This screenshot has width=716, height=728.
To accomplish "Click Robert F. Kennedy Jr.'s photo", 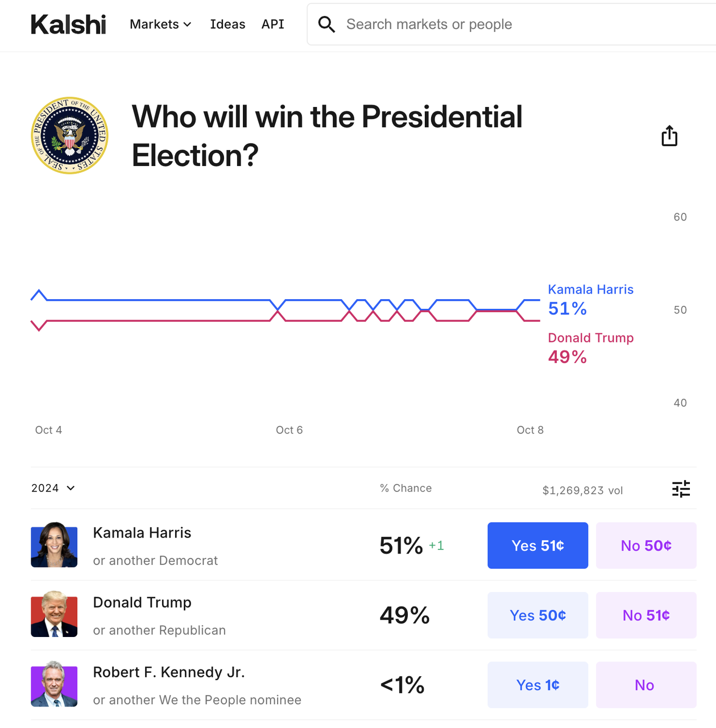I will coord(54,684).
